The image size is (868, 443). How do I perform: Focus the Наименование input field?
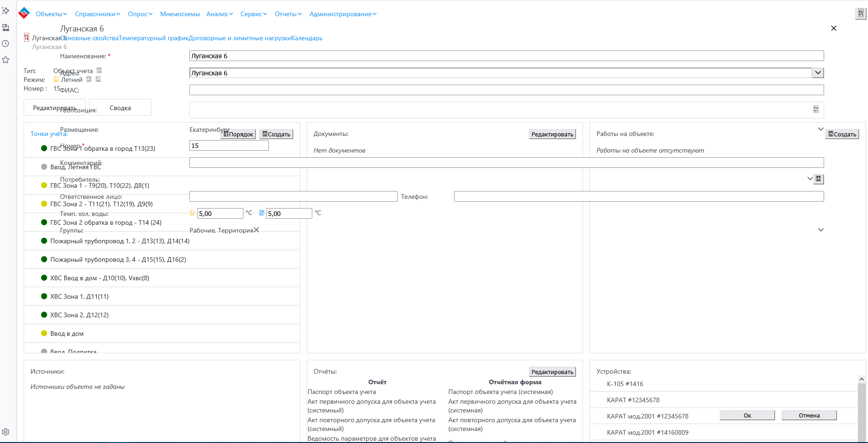pyautogui.click(x=506, y=55)
